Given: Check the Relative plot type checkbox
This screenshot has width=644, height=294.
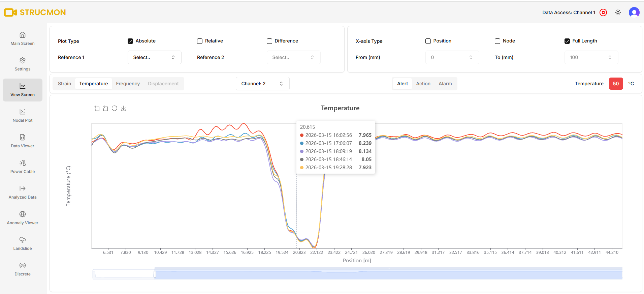Looking at the screenshot, I should click(200, 41).
